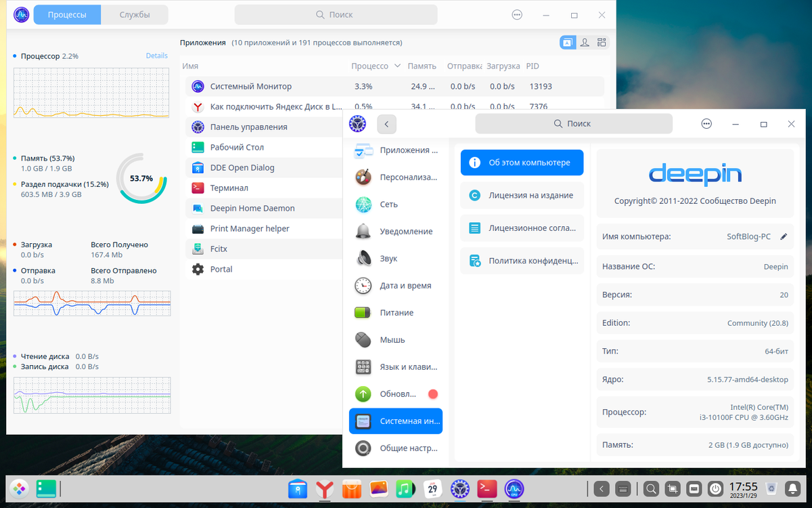The height and width of the screenshot is (508, 812).
Task: Collapse the tray area arrow
Action: [x=602, y=488]
